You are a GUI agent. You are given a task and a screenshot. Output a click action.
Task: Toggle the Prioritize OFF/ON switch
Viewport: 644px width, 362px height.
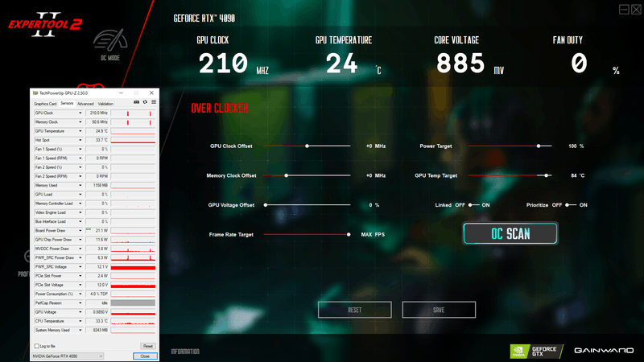pos(571,205)
